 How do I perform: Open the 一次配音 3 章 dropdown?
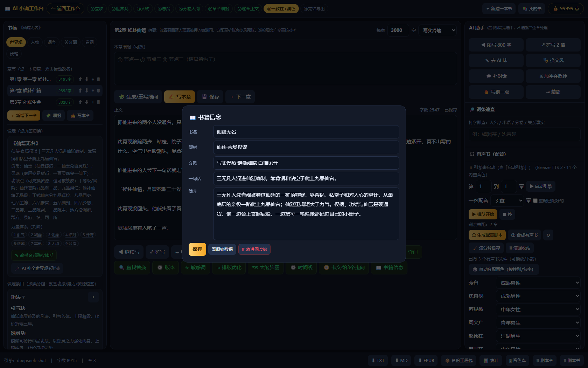point(507,201)
